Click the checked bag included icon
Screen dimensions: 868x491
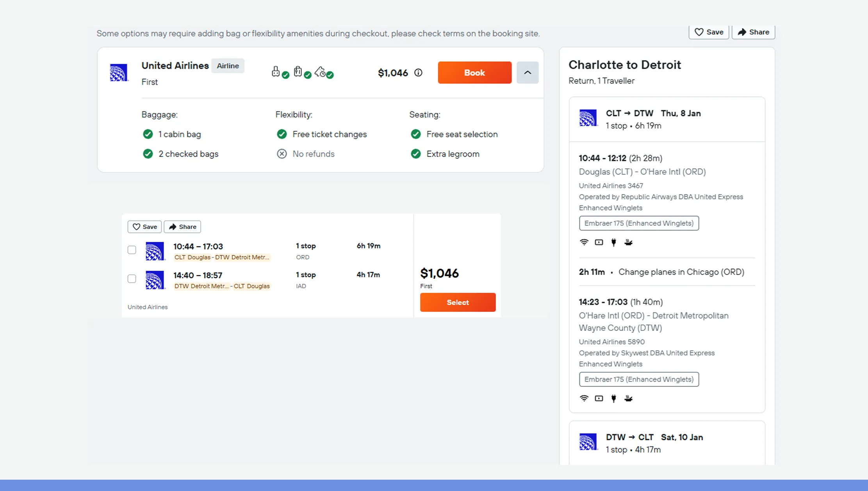[x=299, y=72]
